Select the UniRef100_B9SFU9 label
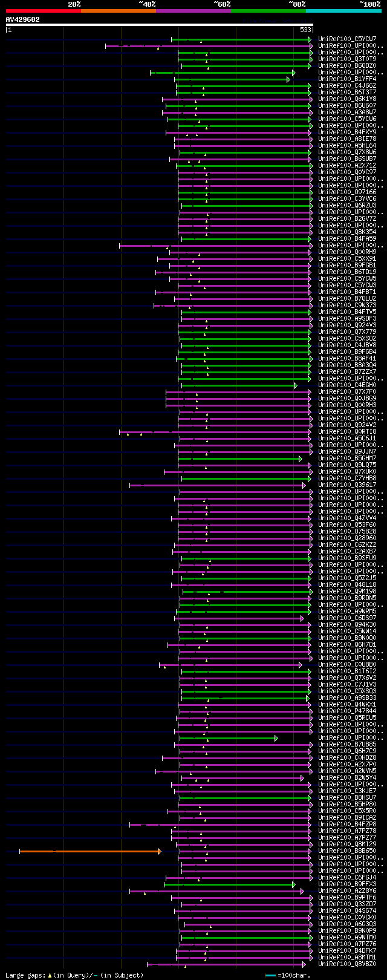This screenshot has height=980, width=387. pos(347,558)
